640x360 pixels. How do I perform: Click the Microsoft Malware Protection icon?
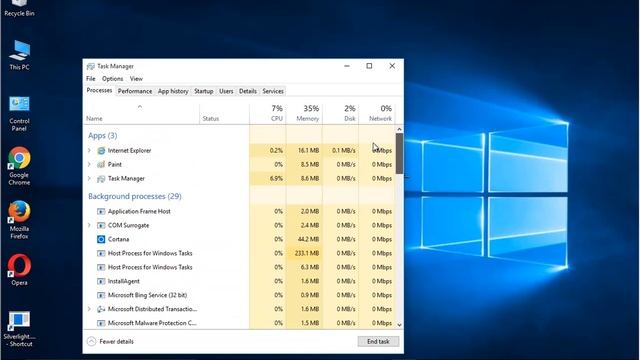(101, 323)
